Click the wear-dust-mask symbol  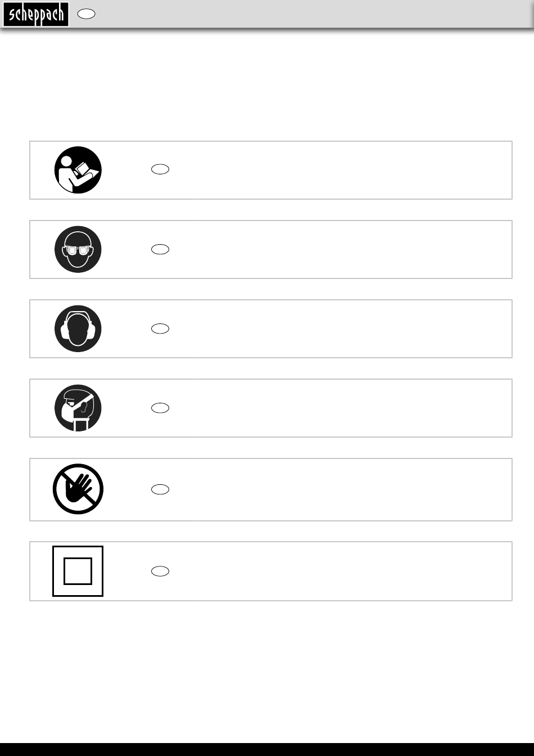point(78,408)
